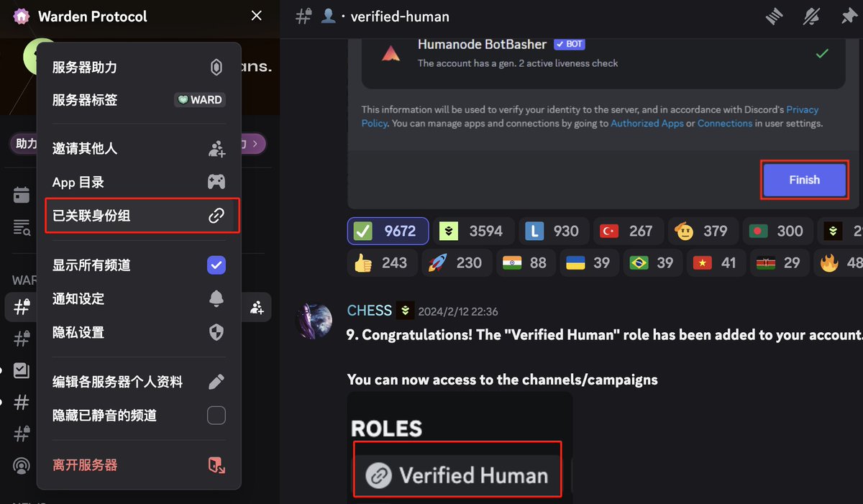
Task: Toggle the Vietnam flag reaction with 41
Action: pos(716,262)
